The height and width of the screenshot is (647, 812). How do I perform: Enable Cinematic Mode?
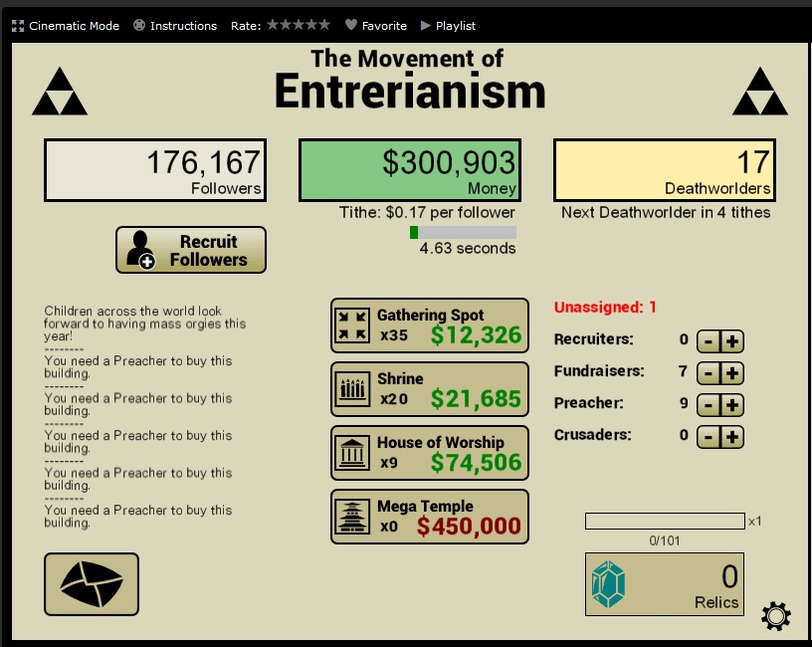[x=66, y=26]
